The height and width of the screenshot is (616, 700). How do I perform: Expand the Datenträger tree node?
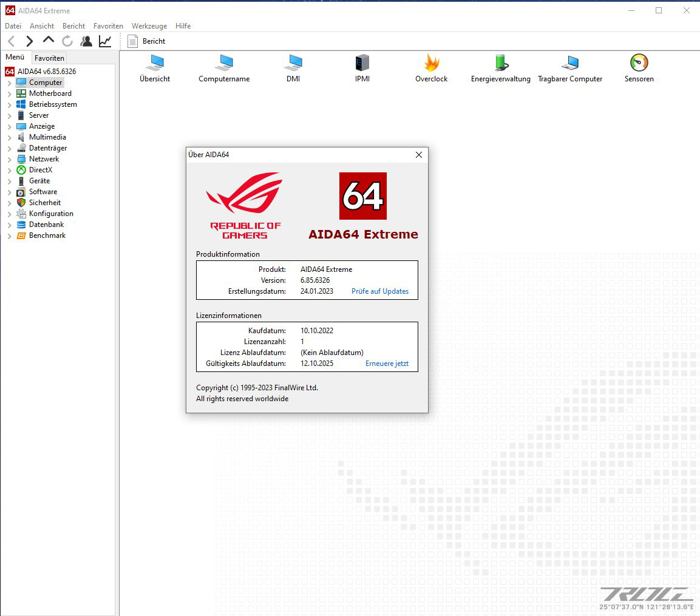[x=10, y=148]
